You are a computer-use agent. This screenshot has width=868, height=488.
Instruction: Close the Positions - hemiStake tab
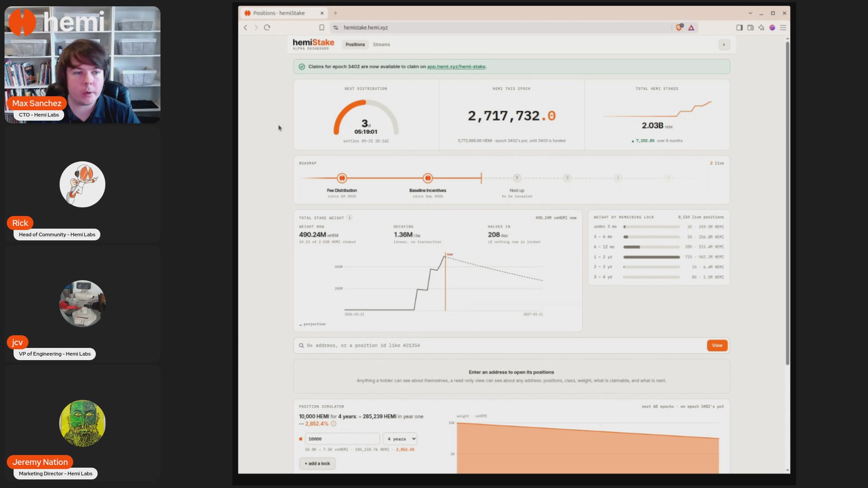[x=322, y=13]
